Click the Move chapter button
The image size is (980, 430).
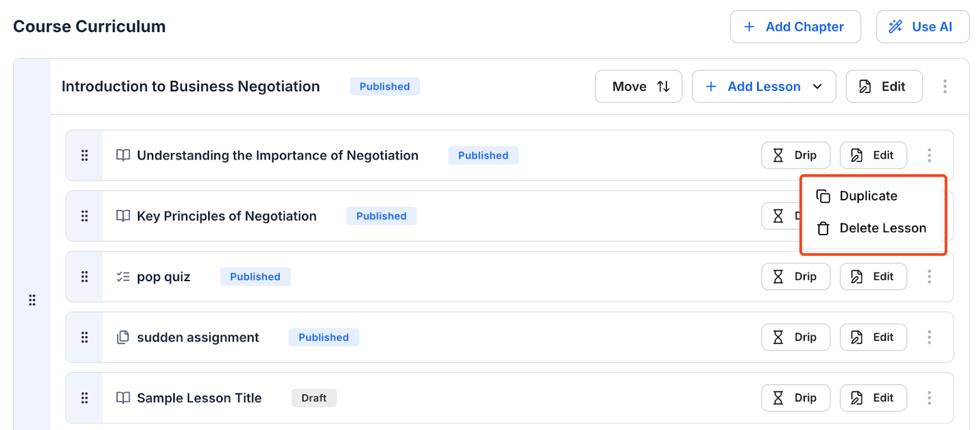pos(638,86)
